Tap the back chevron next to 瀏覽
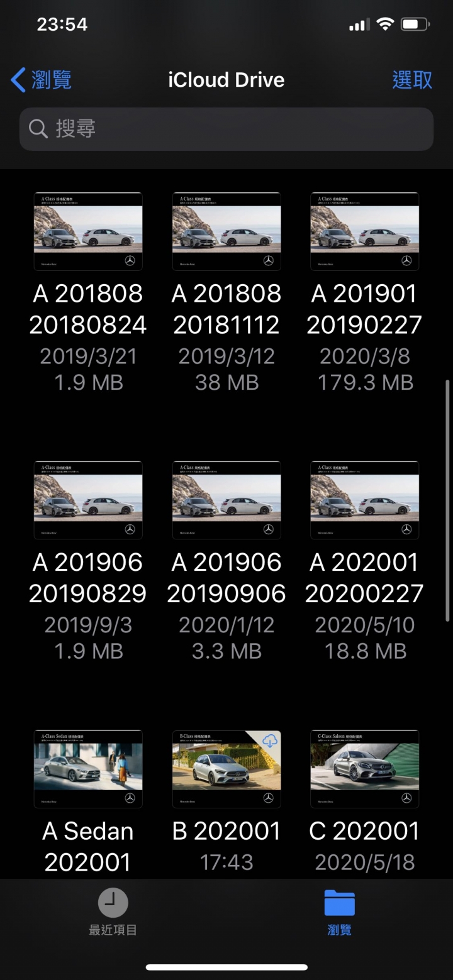 (x=18, y=80)
